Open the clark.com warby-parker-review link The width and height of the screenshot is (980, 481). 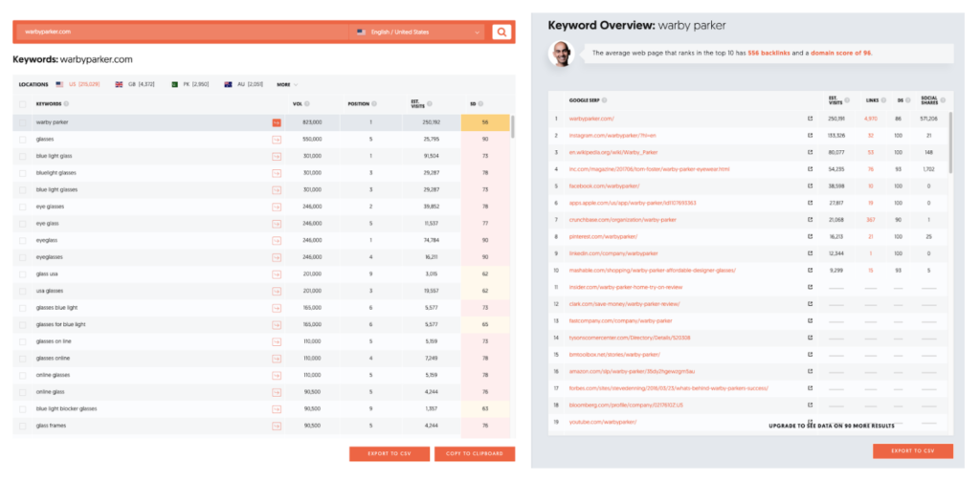[624, 303]
